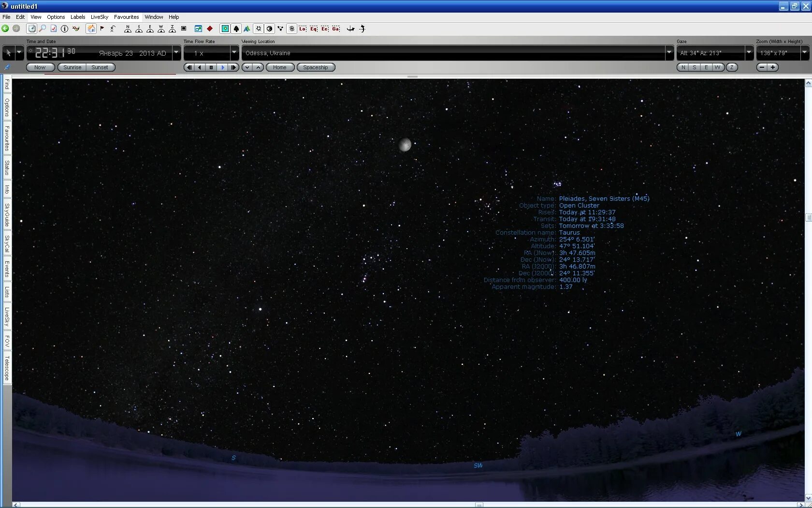812x508 pixels.
Task: Open the File menu
Action: pyautogui.click(x=6, y=17)
